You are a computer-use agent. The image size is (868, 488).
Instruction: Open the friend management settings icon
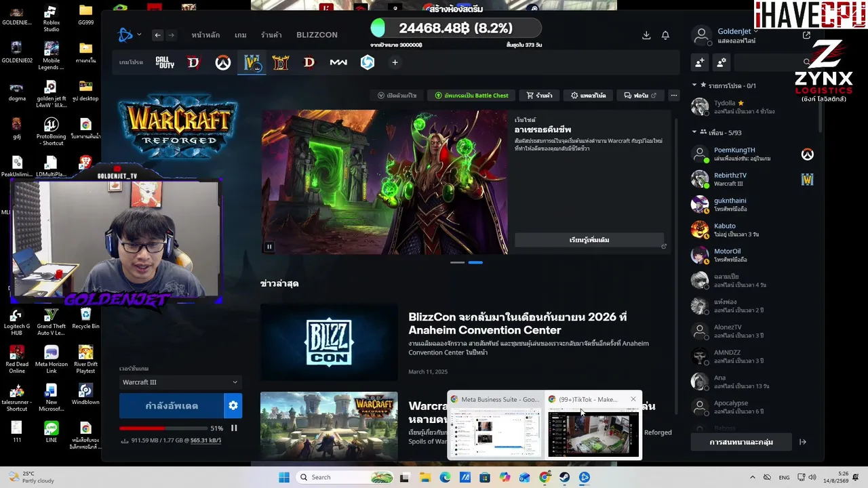click(721, 62)
